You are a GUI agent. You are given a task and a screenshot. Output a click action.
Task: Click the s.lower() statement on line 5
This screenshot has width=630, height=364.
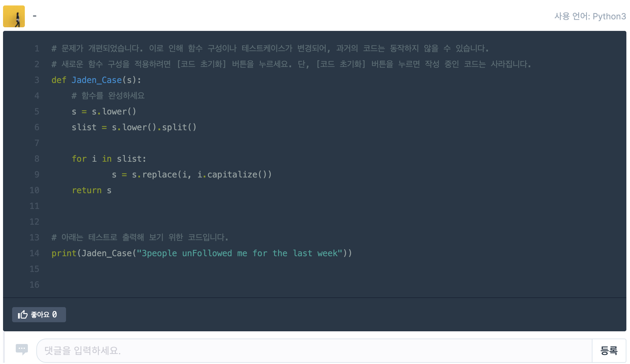pos(104,111)
